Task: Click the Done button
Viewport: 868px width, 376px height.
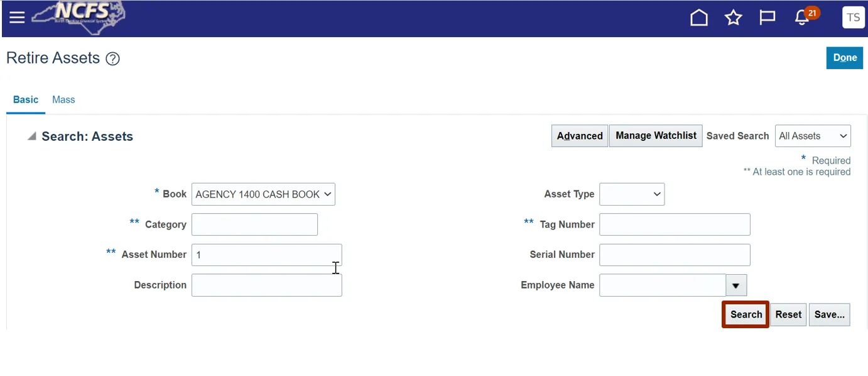Action: pos(844,58)
